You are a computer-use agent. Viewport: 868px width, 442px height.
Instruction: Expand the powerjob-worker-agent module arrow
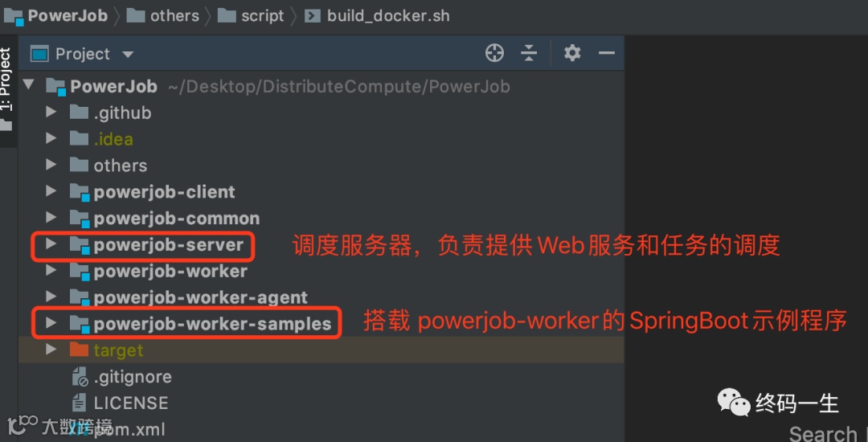(51, 297)
